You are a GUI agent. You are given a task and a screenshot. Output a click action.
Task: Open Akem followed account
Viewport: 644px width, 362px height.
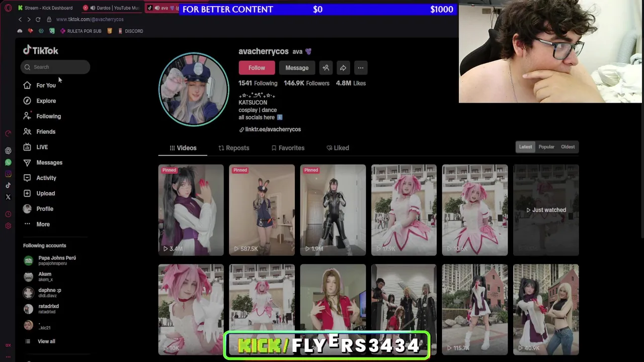point(38,277)
